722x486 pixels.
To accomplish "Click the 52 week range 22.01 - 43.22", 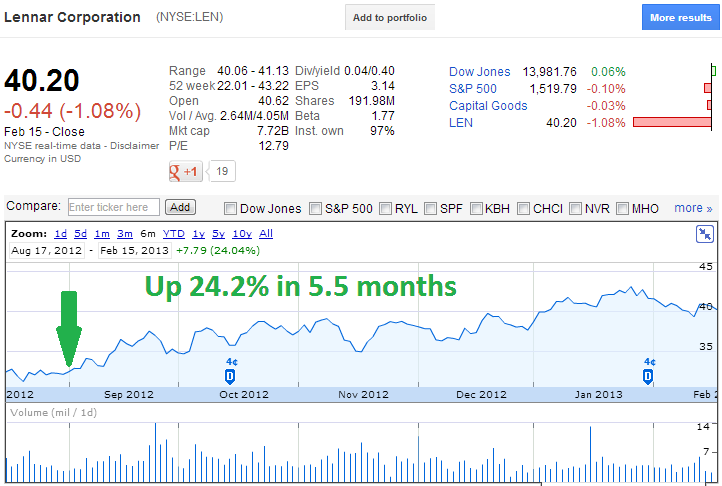I will tap(253, 86).
